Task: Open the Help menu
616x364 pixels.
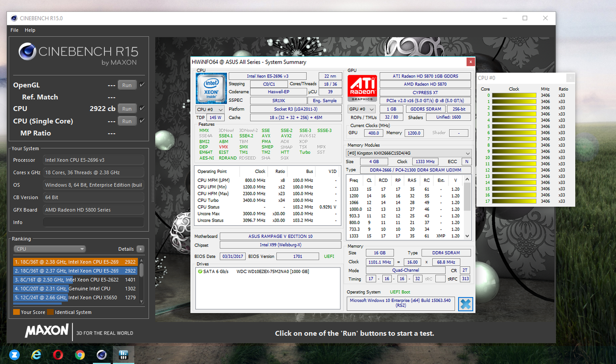Action: (30, 30)
